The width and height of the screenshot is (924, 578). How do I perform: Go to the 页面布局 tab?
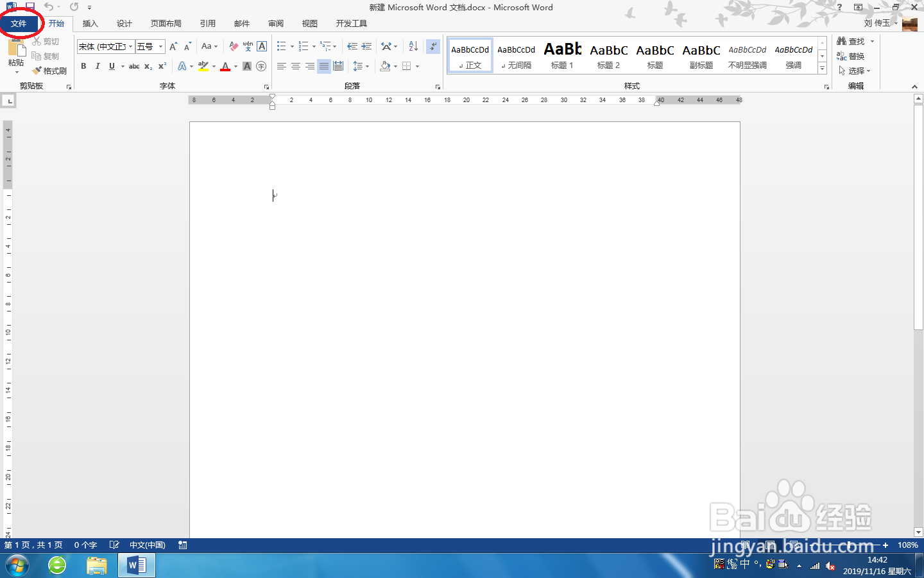click(x=166, y=24)
